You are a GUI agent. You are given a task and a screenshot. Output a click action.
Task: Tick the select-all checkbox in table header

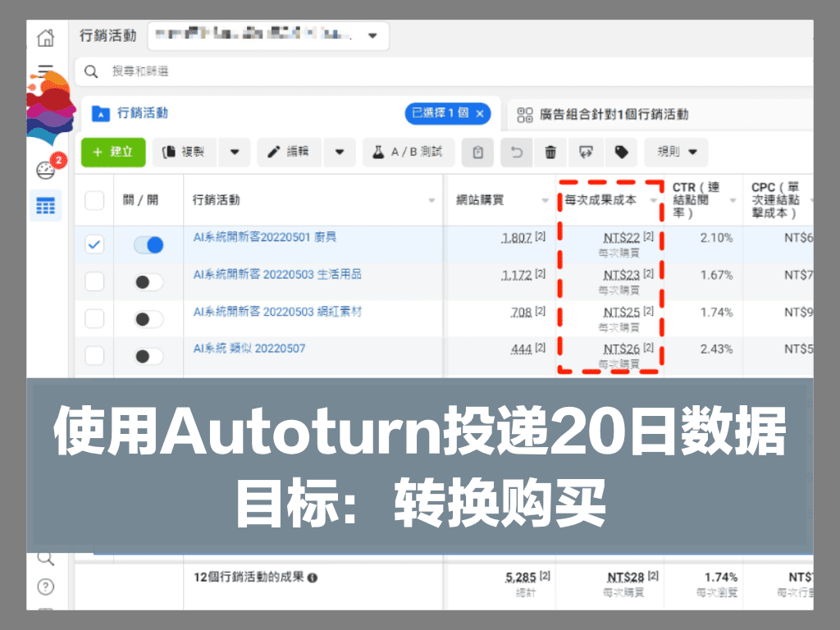click(95, 200)
